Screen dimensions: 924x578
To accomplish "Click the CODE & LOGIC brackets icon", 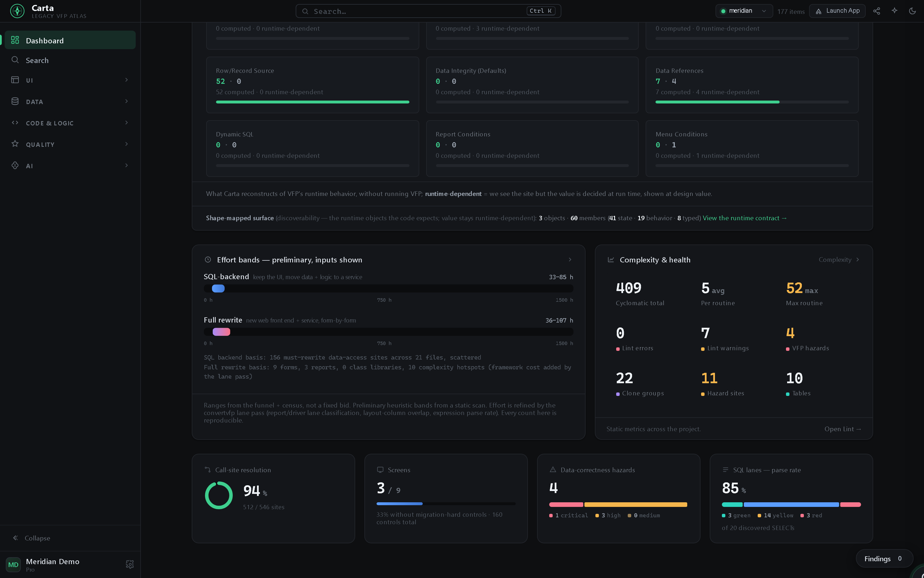I will (15, 123).
